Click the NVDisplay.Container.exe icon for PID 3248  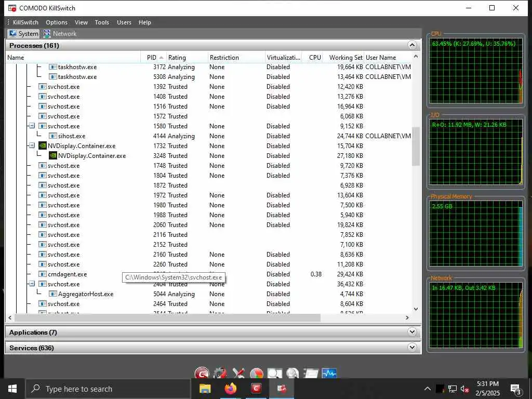[x=53, y=156]
